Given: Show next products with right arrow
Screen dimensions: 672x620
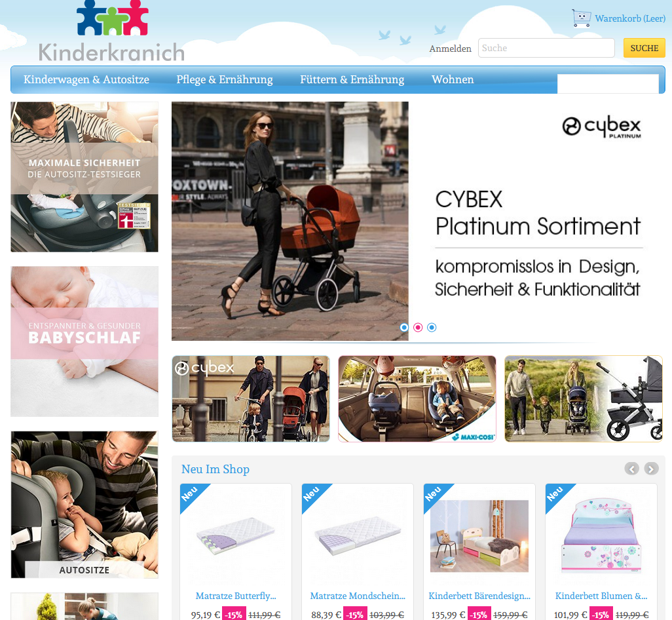Looking at the screenshot, I should point(651,469).
